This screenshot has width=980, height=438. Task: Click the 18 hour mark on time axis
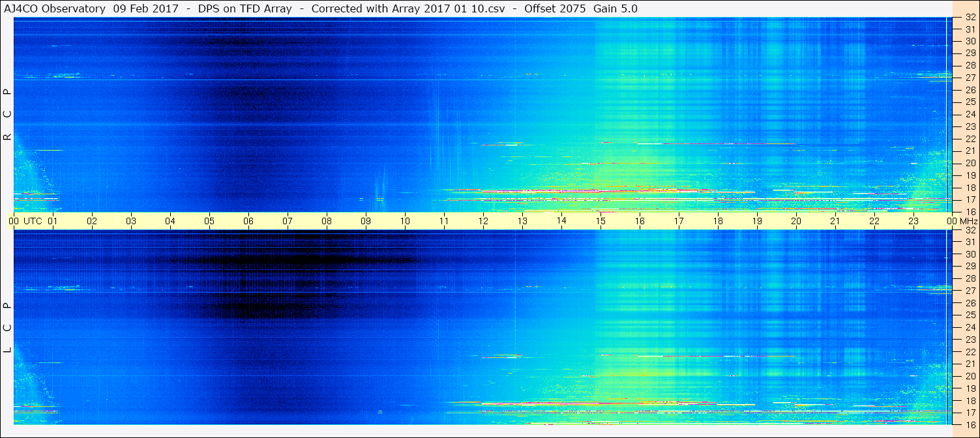[x=718, y=221]
